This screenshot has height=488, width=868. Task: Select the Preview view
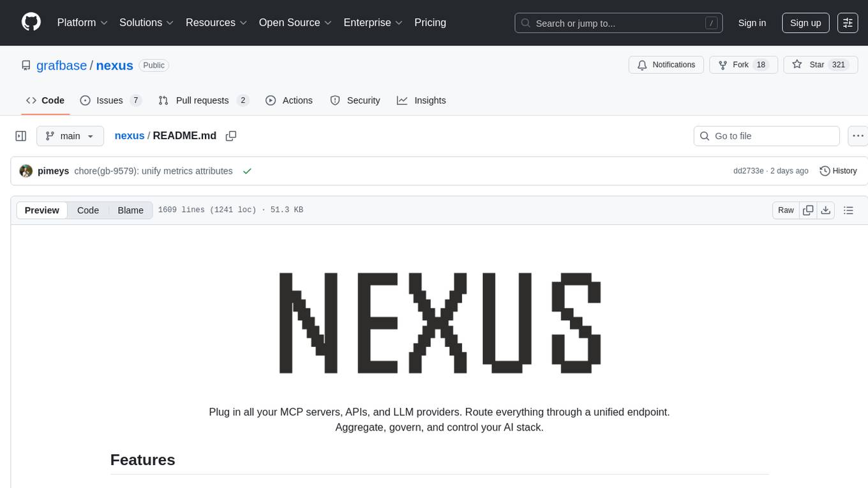click(42, 210)
